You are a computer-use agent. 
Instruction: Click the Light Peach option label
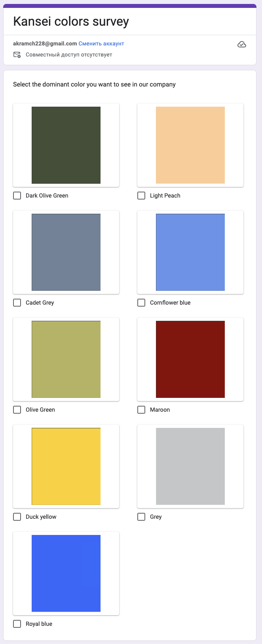[165, 196]
